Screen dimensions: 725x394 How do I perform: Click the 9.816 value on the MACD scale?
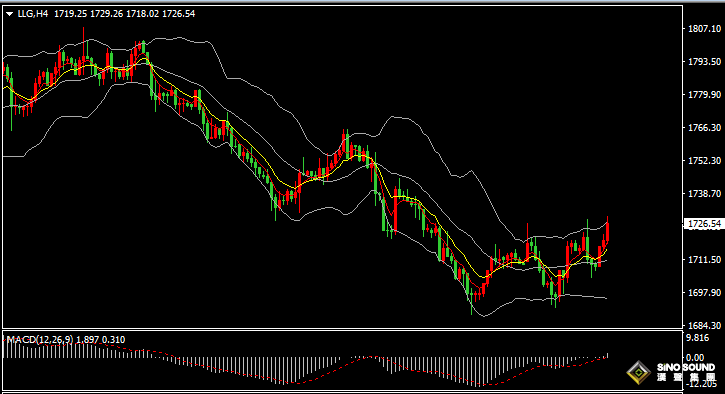698,338
